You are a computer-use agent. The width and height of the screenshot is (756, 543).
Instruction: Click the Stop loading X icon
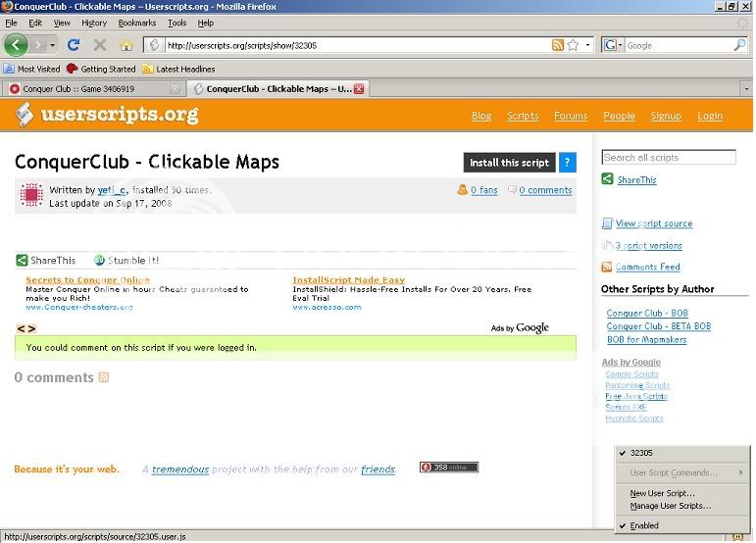100,45
